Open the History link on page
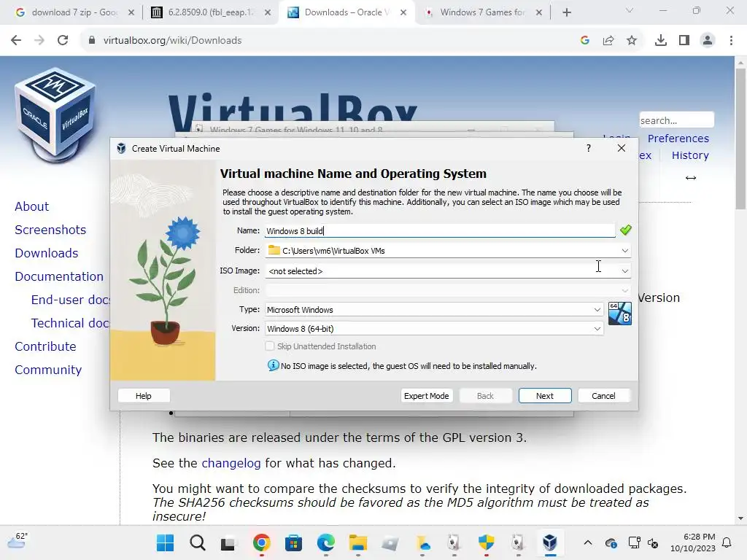The image size is (747, 560). point(690,155)
